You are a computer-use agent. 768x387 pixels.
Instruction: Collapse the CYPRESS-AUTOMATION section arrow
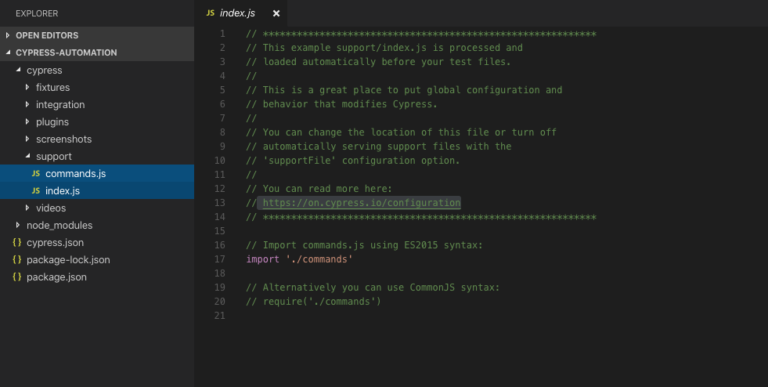point(8,52)
